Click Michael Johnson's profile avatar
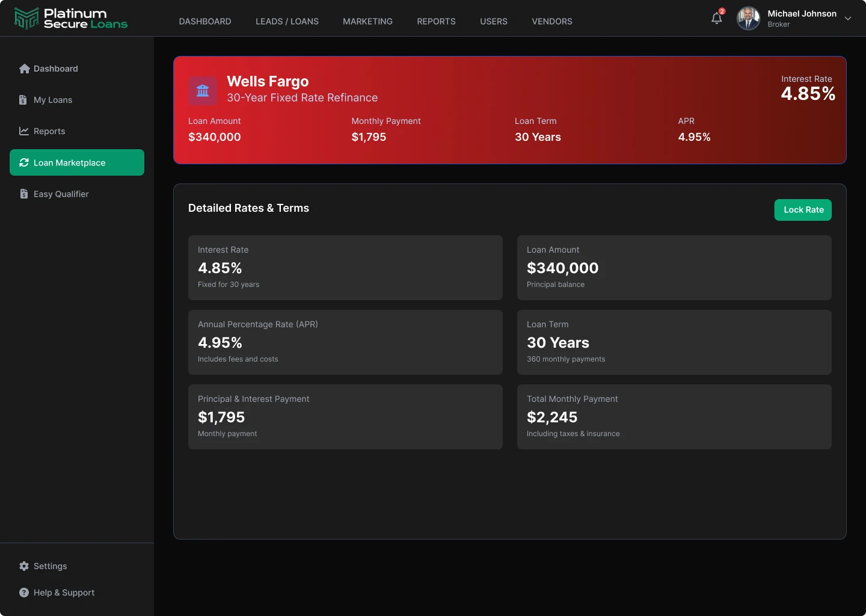866x616 pixels. coord(748,19)
